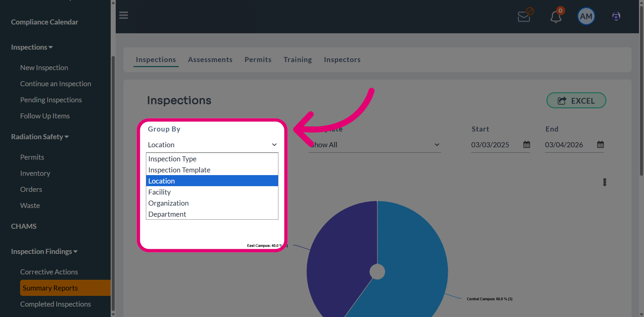Collapse the Radiation Safety section
Viewport: 644px width, 317px height.
[40, 137]
